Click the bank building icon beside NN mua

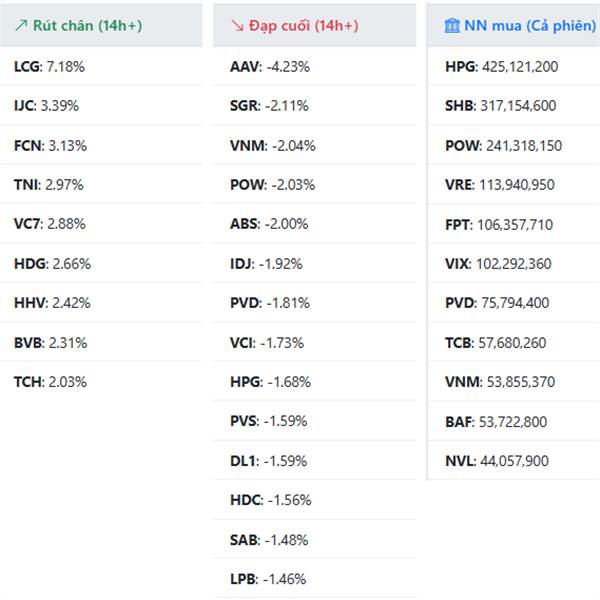452,26
